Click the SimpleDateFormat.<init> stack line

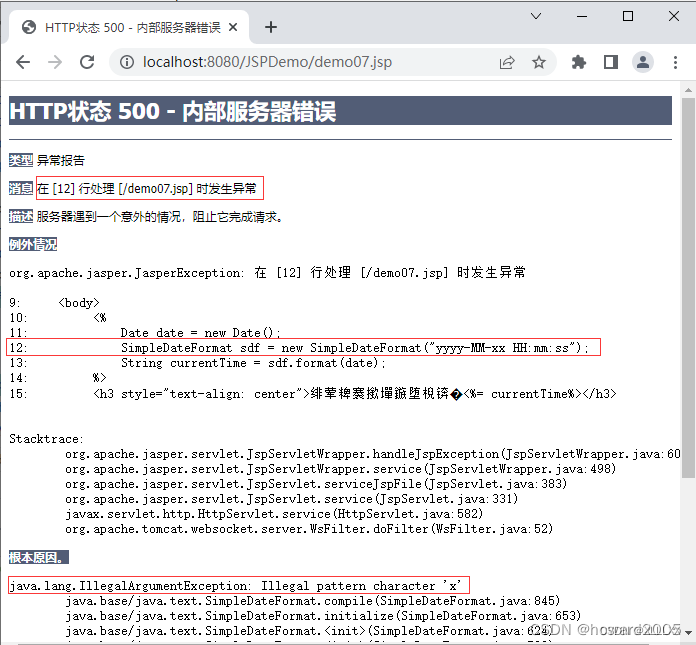click(x=309, y=631)
